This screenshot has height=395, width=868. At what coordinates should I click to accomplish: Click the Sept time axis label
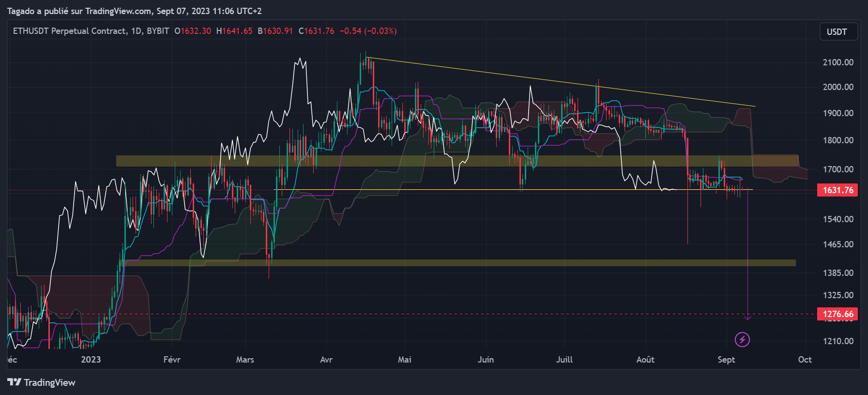click(726, 360)
